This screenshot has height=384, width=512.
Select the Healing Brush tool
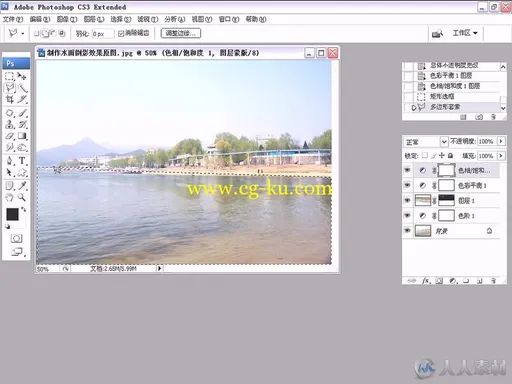tap(9, 113)
